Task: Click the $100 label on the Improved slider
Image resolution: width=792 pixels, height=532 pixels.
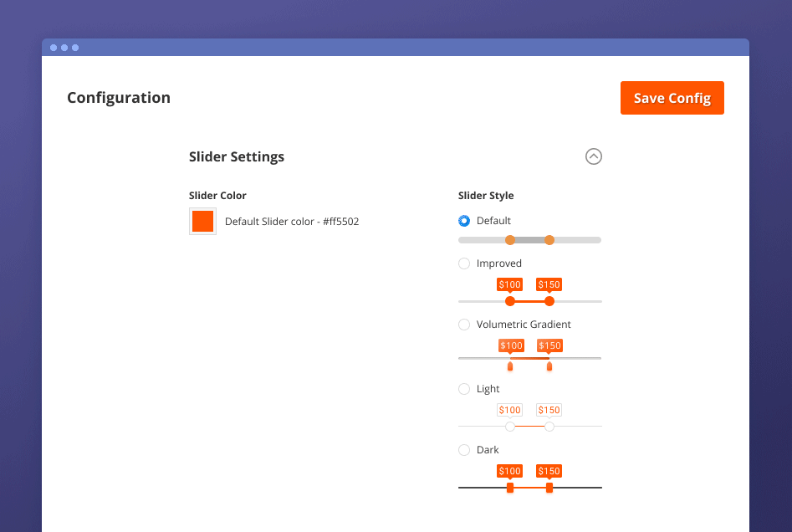Action: [x=509, y=284]
